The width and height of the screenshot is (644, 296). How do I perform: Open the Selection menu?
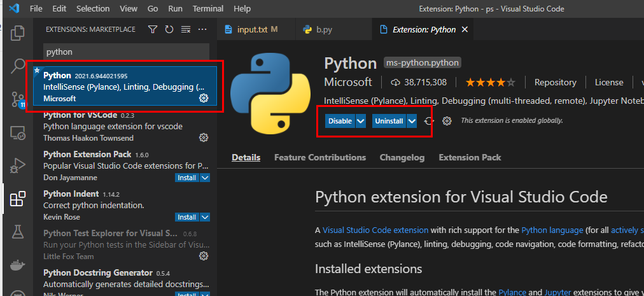coord(93,8)
